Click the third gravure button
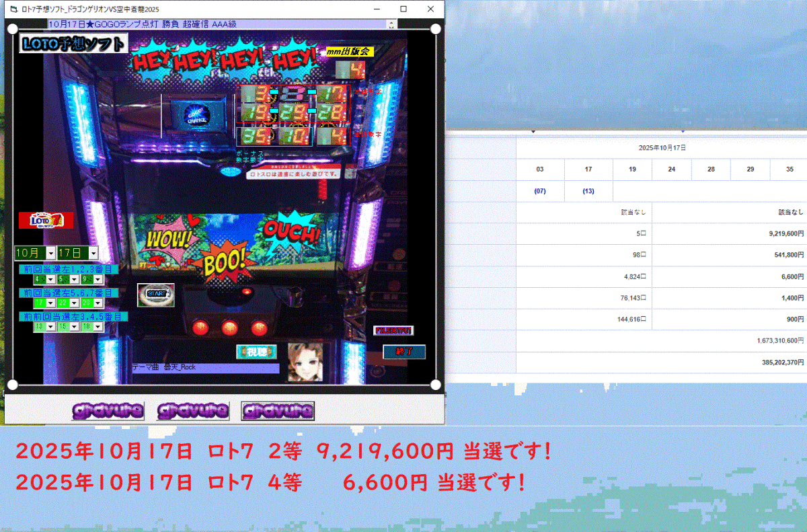Image resolution: width=807 pixels, height=532 pixels. pos(278,410)
